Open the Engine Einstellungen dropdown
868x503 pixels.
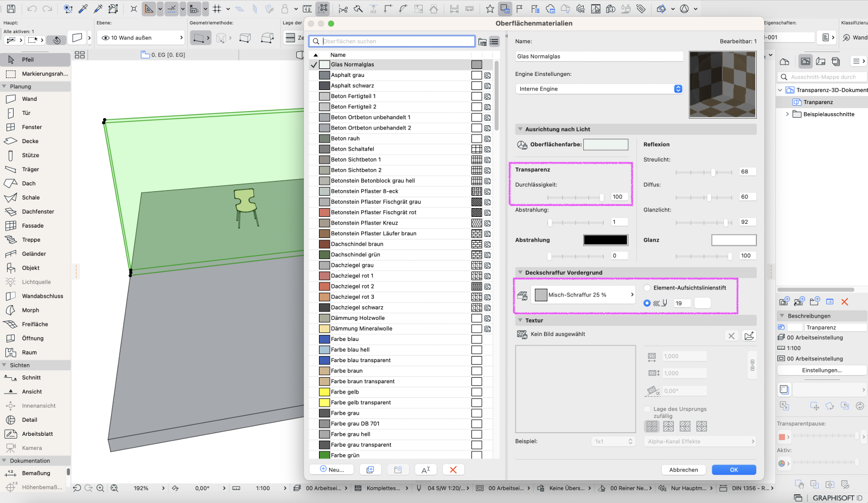599,89
